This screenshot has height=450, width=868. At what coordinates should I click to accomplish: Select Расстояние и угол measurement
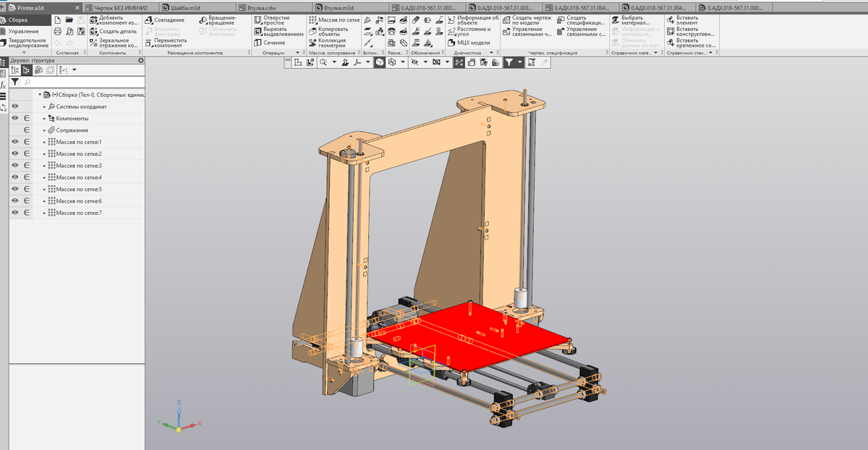469,31
